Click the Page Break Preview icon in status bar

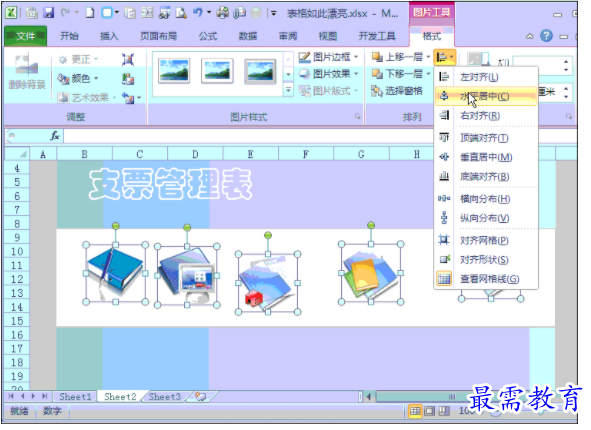pos(444,411)
